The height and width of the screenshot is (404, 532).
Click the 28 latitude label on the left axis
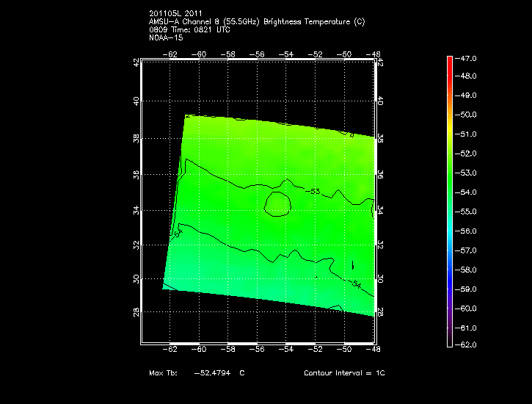click(136, 314)
